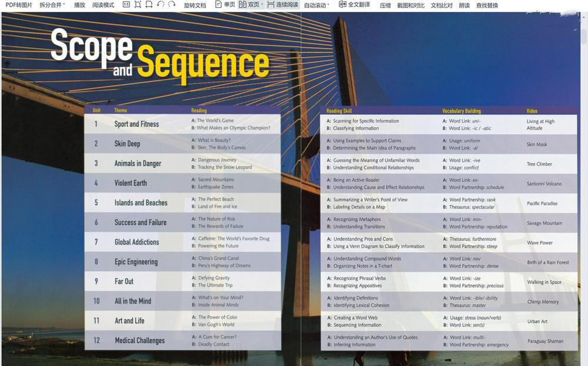This screenshot has height=366, width=588.
Task: Start slideshow playback (播放)
Action: pyautogui.click(x=79, y=5)
